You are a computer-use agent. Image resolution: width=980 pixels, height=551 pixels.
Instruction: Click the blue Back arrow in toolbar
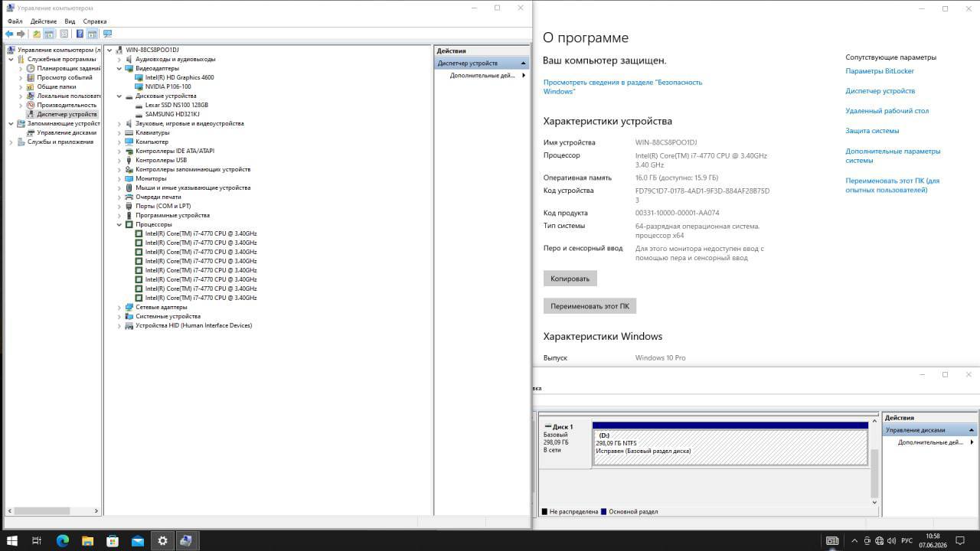8,34
